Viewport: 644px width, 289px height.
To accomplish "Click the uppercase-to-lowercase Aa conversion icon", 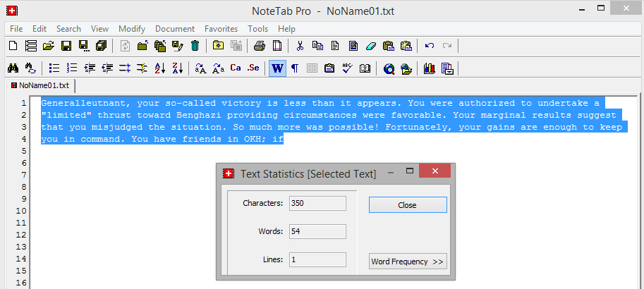I will (218, 68).
